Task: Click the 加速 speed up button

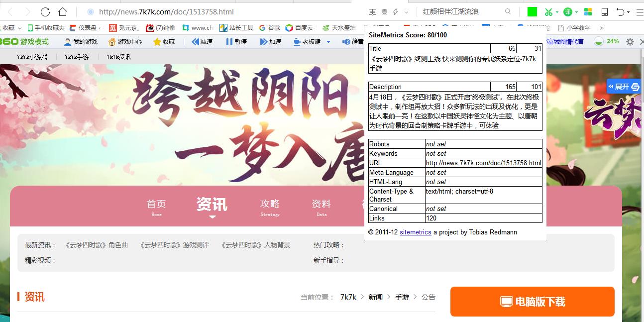Action: click(271, 42)
